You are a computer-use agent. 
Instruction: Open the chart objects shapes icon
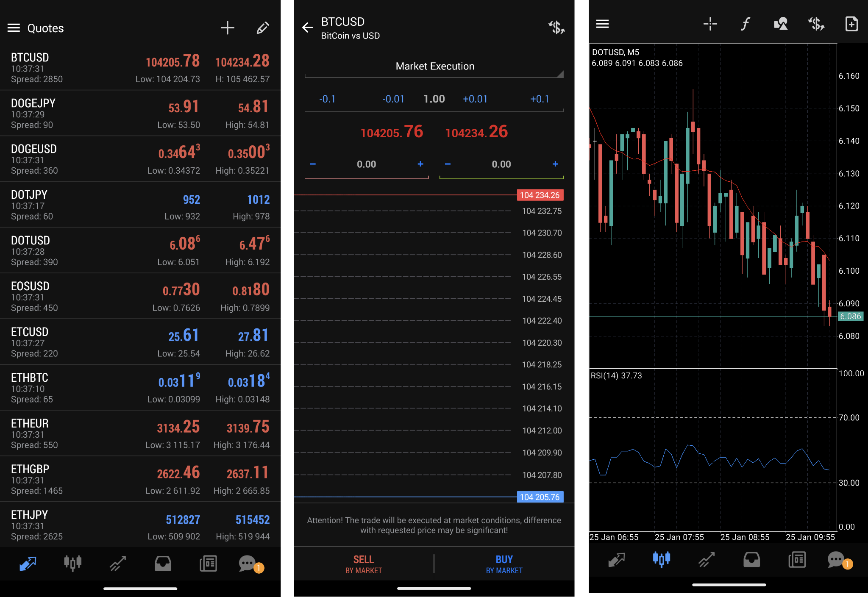(x=780, y=24)
